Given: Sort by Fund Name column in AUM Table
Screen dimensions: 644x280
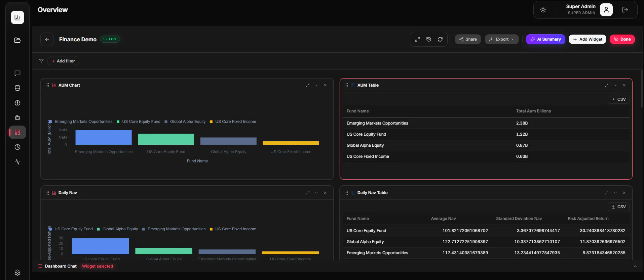Looking at the screenshot, I should 357,111.
